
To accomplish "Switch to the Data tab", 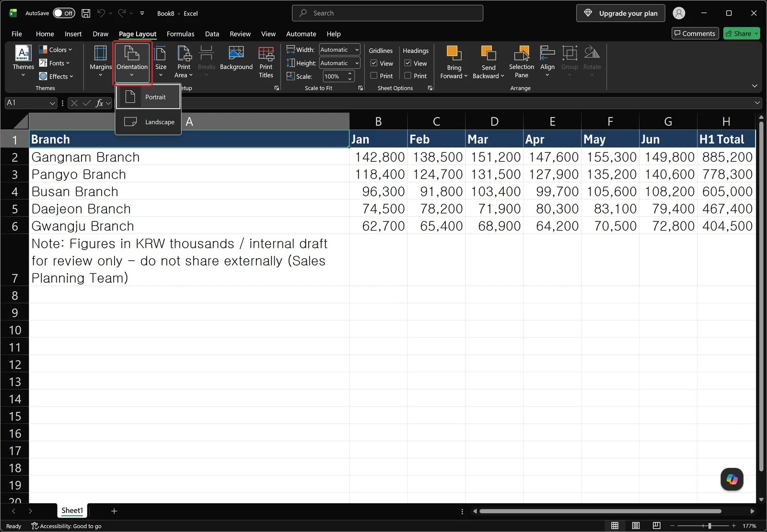I will click(x=212, y=34).
